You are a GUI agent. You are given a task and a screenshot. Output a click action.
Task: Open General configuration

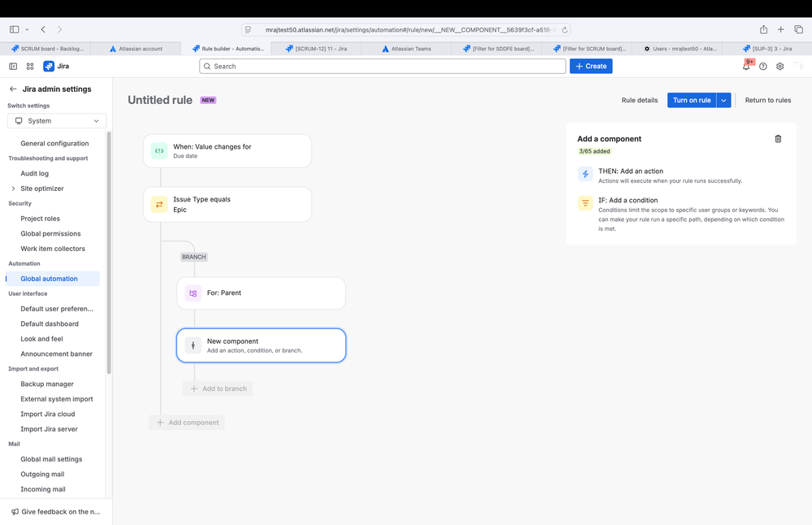(54, 143)
